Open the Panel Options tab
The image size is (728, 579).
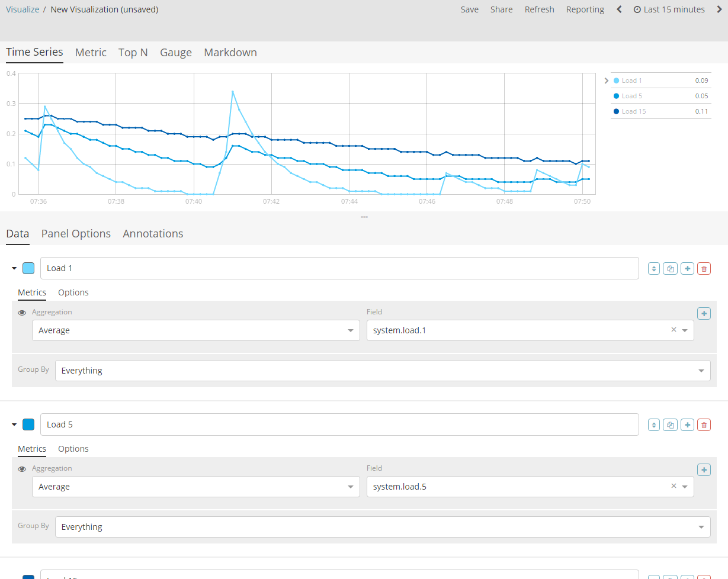(76, 233)
